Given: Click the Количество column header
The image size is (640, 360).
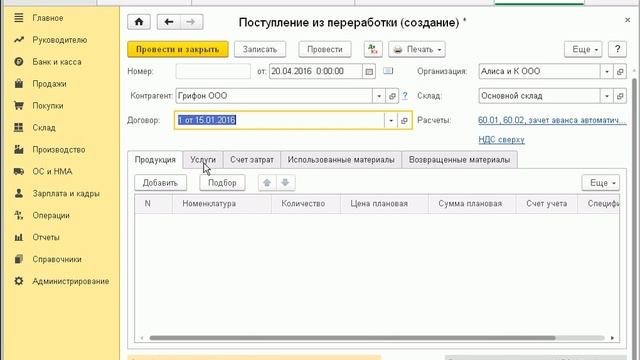Looking at the screenshot, I should (x=306, y=204).
